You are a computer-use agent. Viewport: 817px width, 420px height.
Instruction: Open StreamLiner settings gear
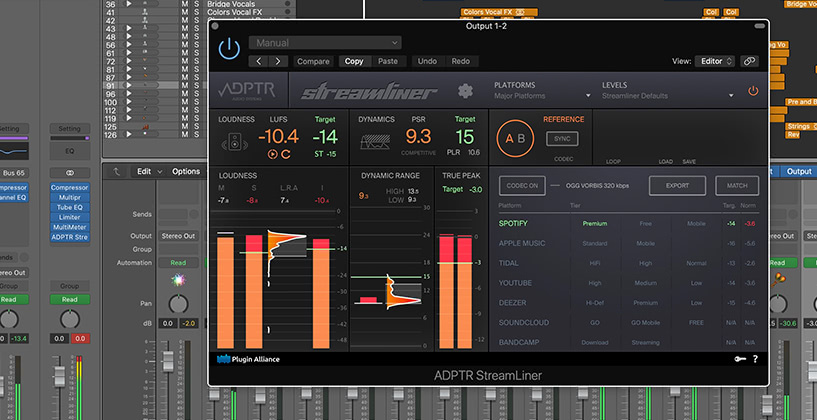point(465,91)
